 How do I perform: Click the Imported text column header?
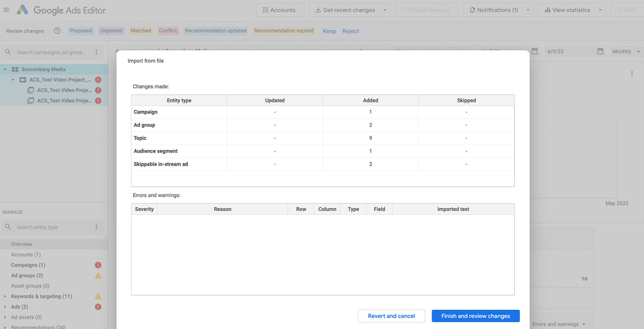tap(453, 209)
